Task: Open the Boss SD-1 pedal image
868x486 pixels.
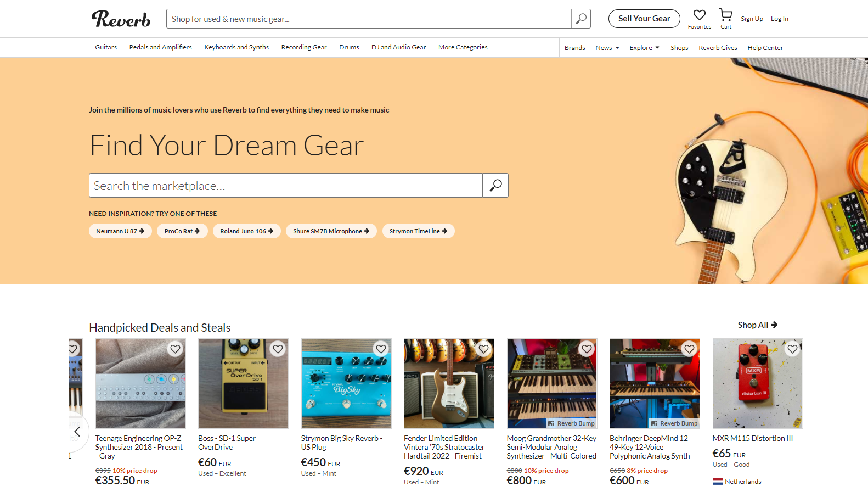Action: [x=243, y=383]
